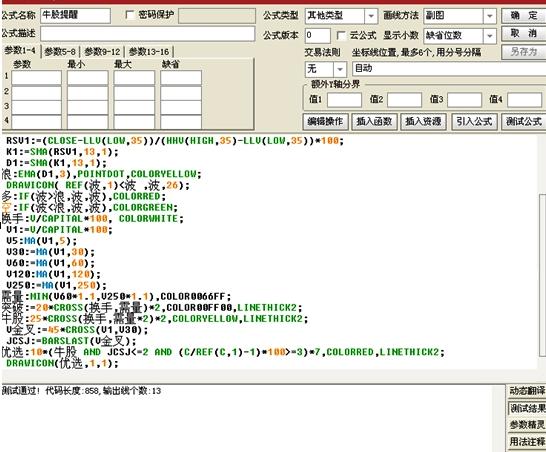Image resolution: width=546 pixels, height=452 pixels.
Task: Click the 测试公式 button
Action: 524,122
